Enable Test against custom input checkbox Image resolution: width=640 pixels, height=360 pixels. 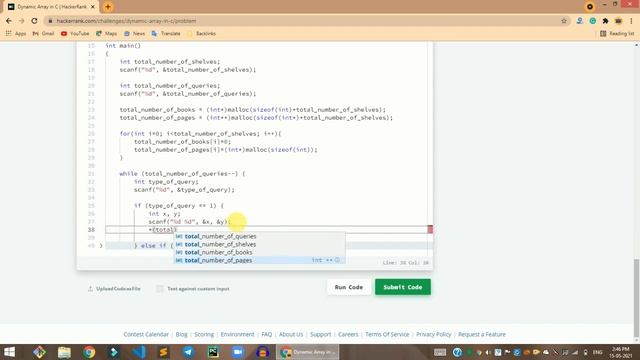(x=160, y=289)
